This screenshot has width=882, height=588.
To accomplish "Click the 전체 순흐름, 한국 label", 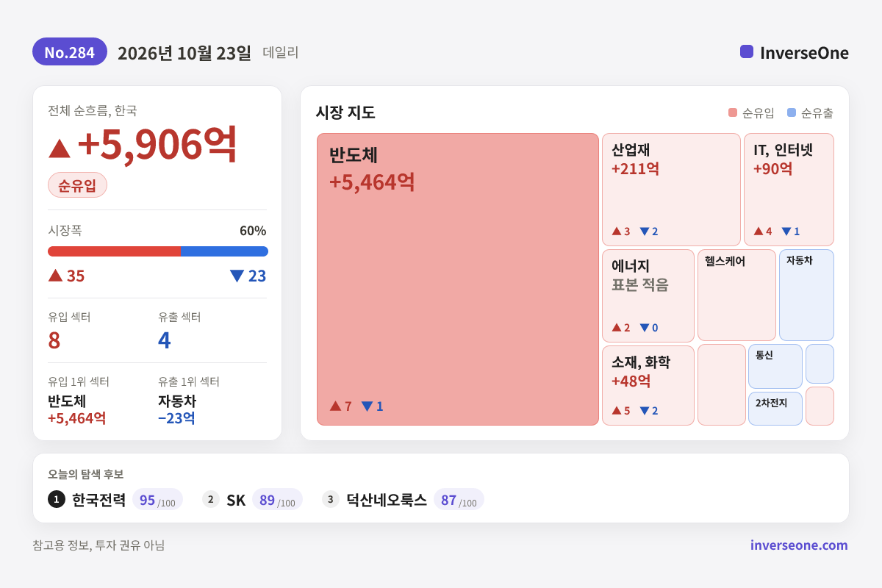I will pyautogui.click(x=92, y=110).
